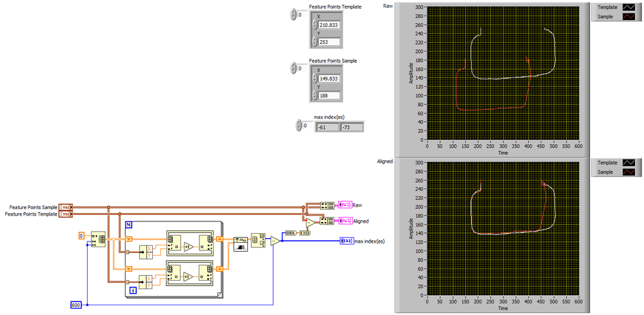Click the Aligned XY graph plot area
This screenshot has width=644, height=315.
pyautogui.click(x=503, y=229)
